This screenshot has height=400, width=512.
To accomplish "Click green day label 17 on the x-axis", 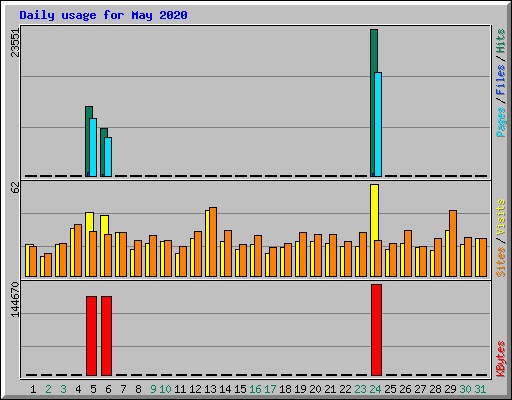I will pyautogui.click(x=270, y=389).
